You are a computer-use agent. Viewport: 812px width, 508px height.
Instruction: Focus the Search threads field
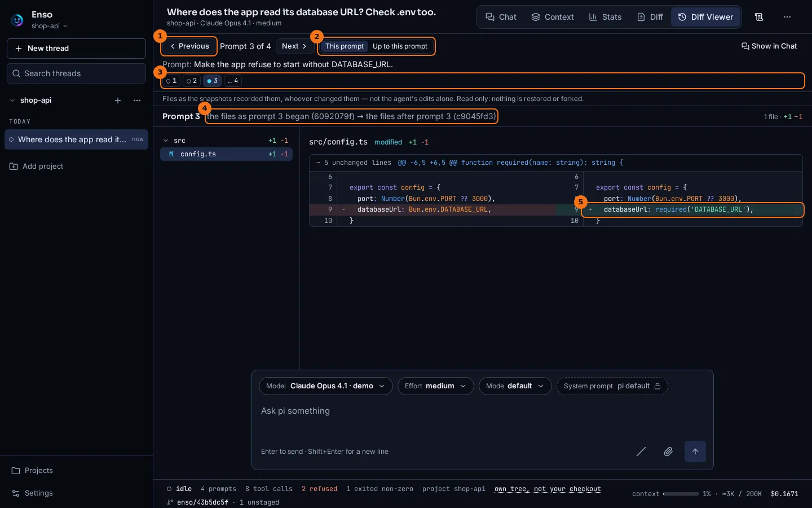click(x=76, y=73)
